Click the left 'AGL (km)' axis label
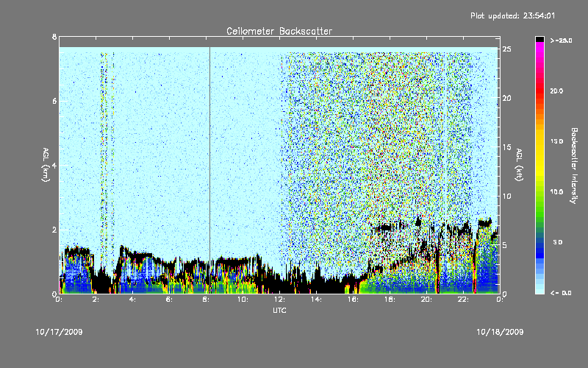The image size is (588, 368). [46, 165]
